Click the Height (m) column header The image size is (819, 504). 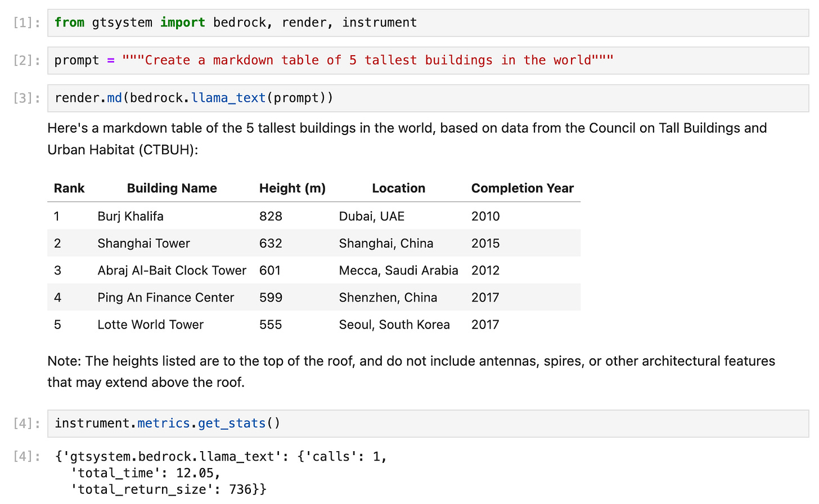292,188
